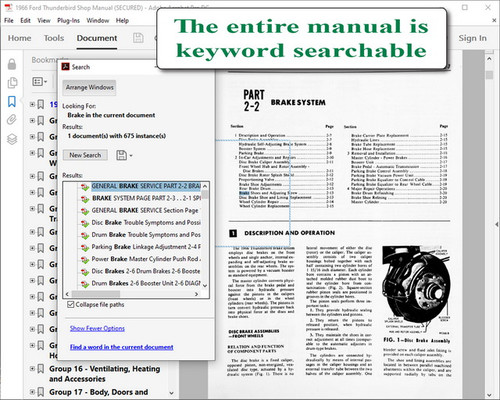Click the New Search button
Image resolution: width=500 pixels, height=400 pixels.
pyautogui.click(x=85, y=155)
